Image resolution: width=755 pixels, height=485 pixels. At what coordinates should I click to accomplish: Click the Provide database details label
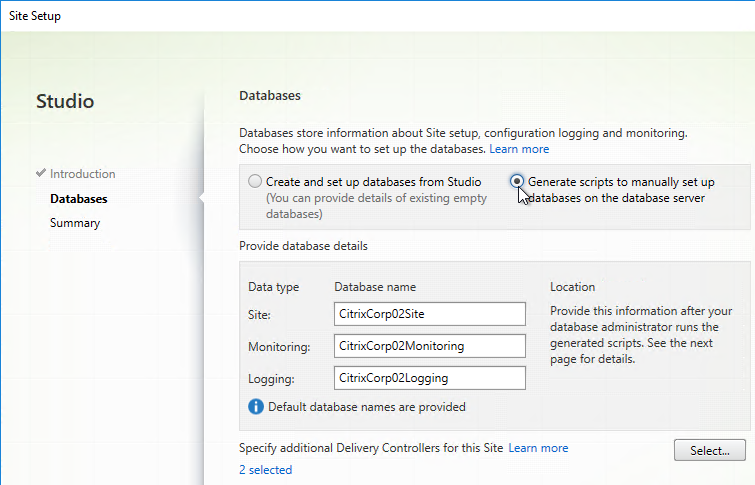click(x=303, y=246)
